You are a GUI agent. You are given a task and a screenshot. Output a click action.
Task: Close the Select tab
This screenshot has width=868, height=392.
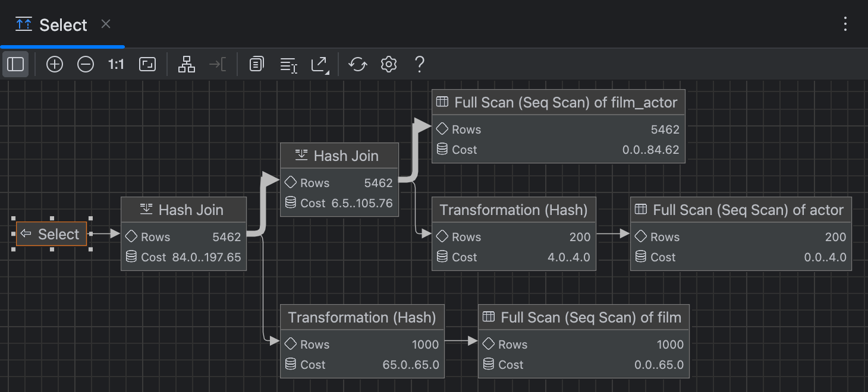coord(105,25)
